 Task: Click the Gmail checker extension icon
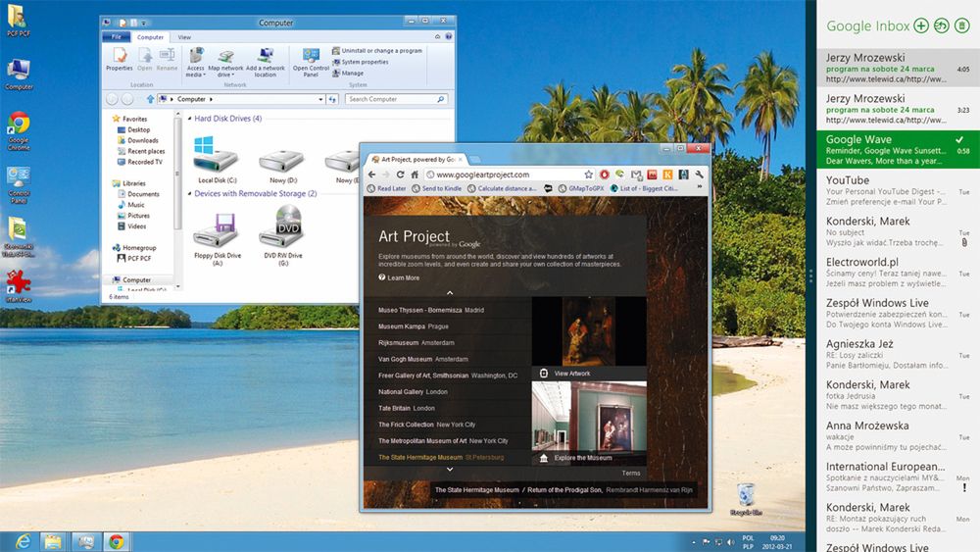pyautogui.click(x=636, y=175)
